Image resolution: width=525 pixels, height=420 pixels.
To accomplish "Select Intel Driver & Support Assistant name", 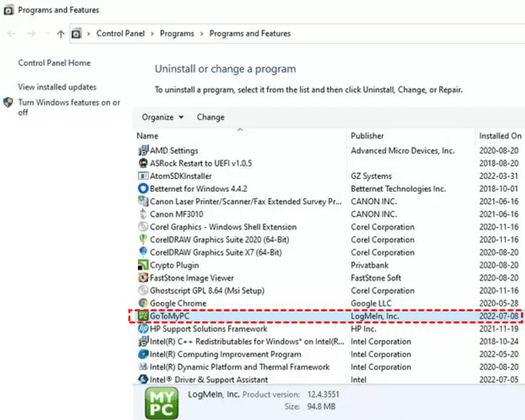I will pos(209,379).
